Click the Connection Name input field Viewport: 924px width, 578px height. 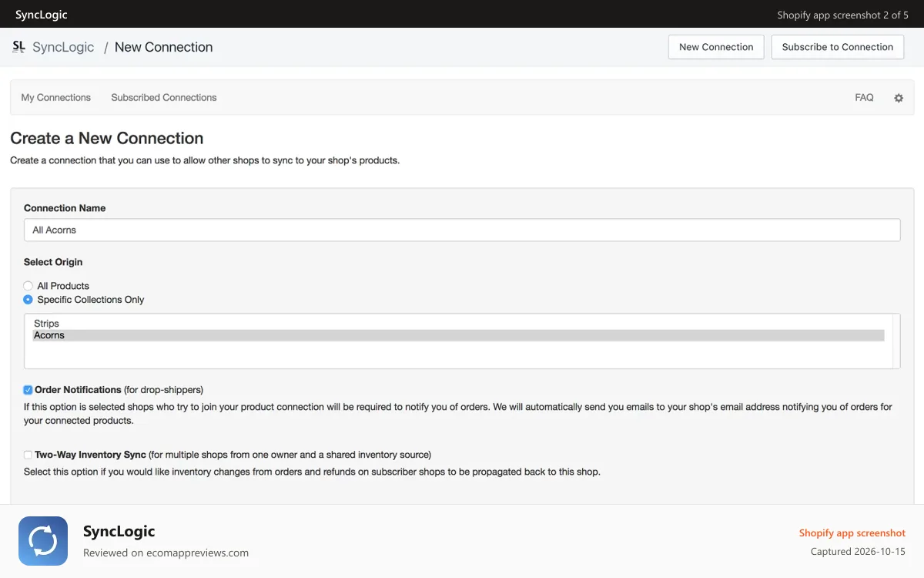(462, 230)
